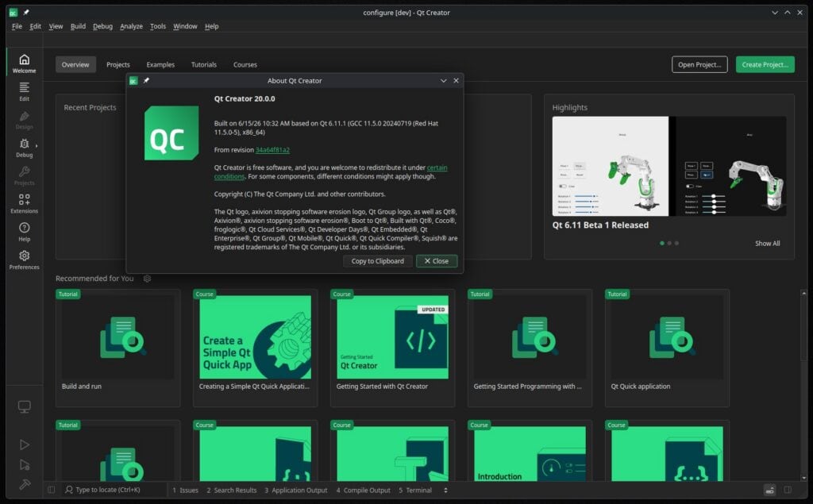This screenshot has height=504, width=813.
Task: Click the Type to locate input field
Action: coord(114,490)
